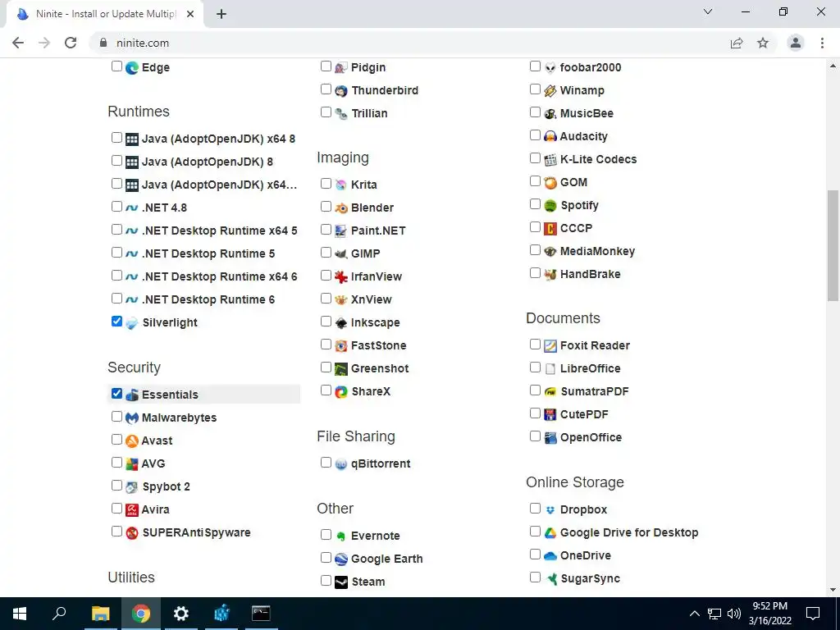Click the Evernote elephant icon
The width and height of the screenshot is (840, 630).
tap(341, 536)
